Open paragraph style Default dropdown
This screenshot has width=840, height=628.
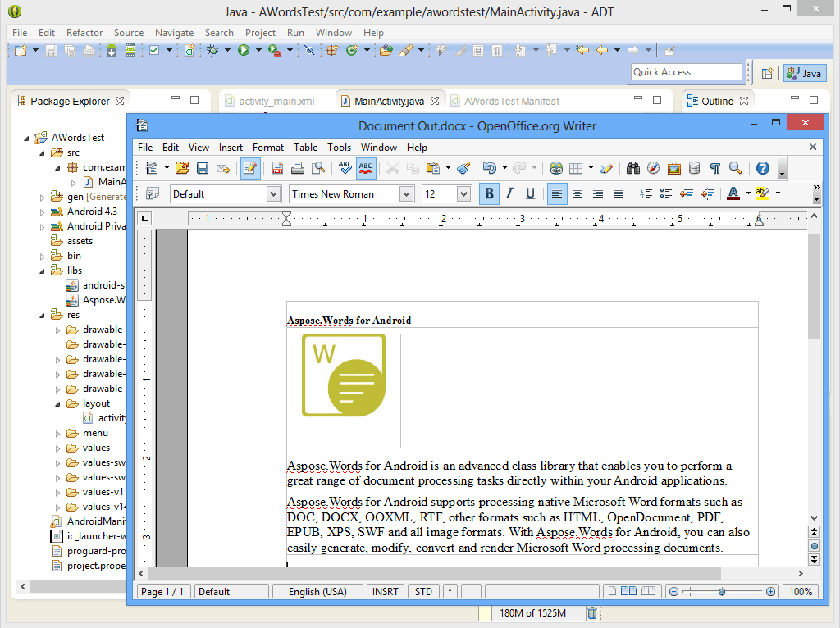pyautogui.click(x=274, y=193)
